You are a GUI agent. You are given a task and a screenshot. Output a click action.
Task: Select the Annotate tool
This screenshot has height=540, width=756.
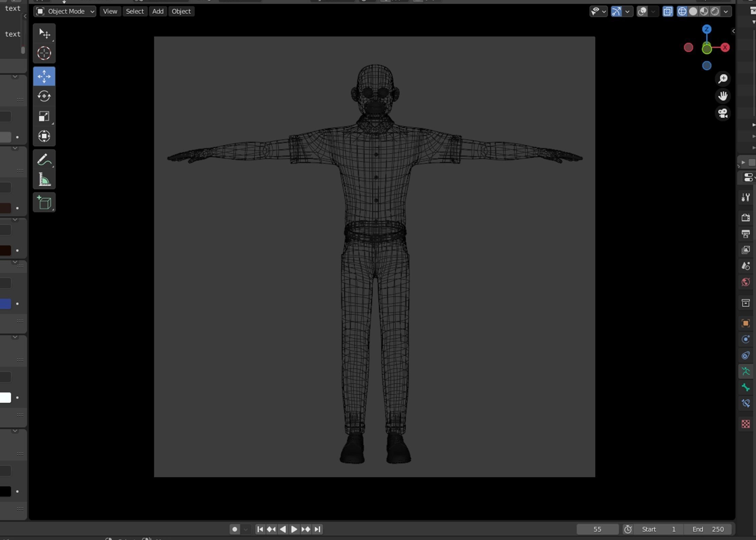(44, 159)
